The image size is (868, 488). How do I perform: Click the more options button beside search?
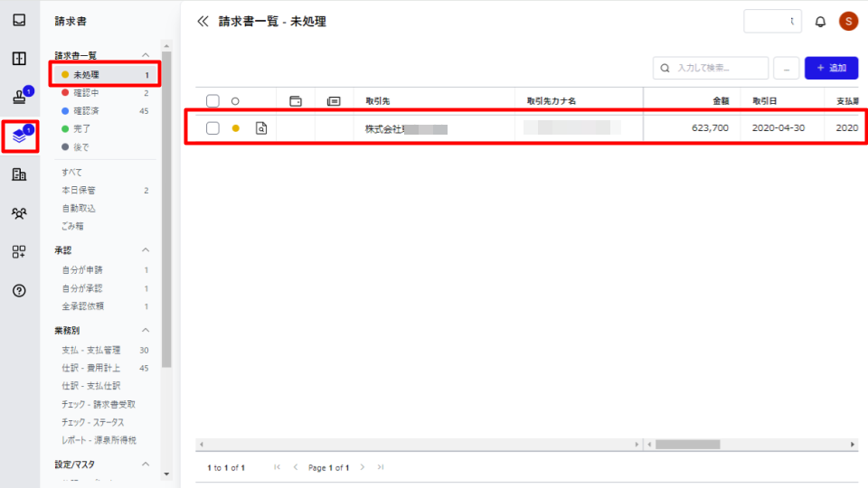tap(786, 68)
